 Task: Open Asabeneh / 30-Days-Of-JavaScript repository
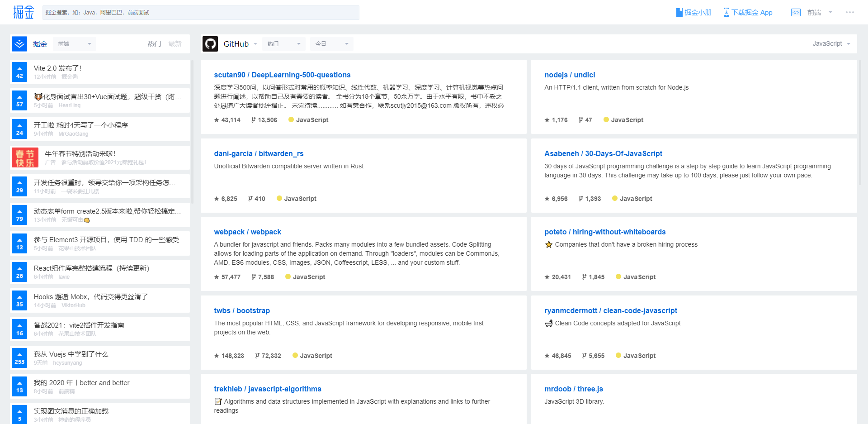pyautogui.click(x=603, y=154)
